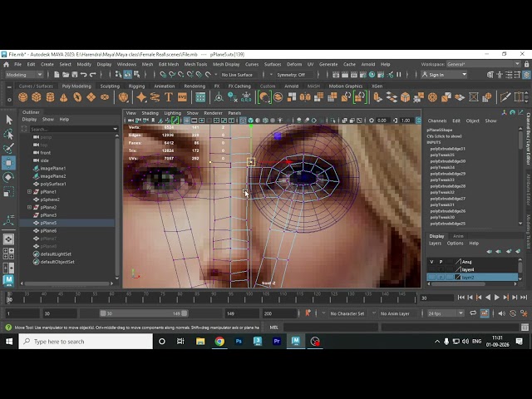Viewport: 532px width, 399px height.
Task: Activate the Lasso select tool
Action: point(9,135)
